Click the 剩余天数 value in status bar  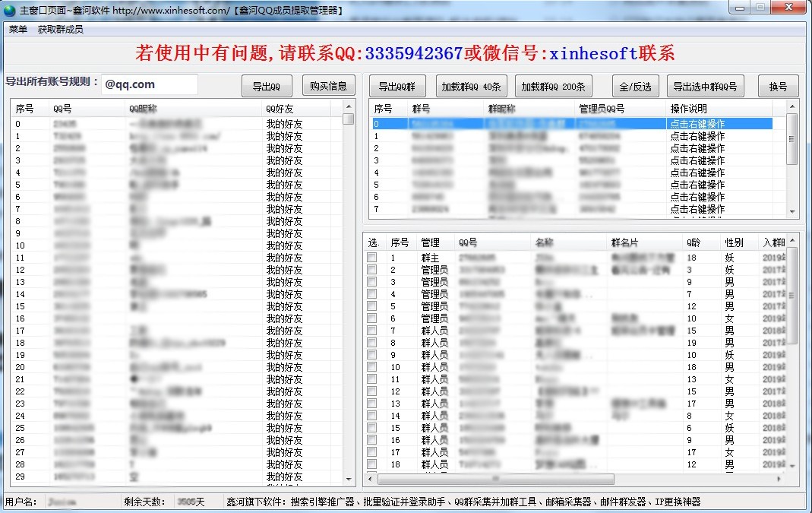click(x=191, y=502)
